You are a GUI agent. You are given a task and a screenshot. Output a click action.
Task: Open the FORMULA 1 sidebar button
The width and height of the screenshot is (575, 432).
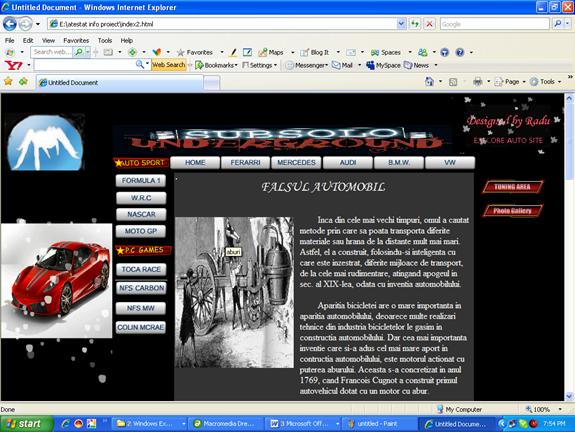click(x=141, y=180)
